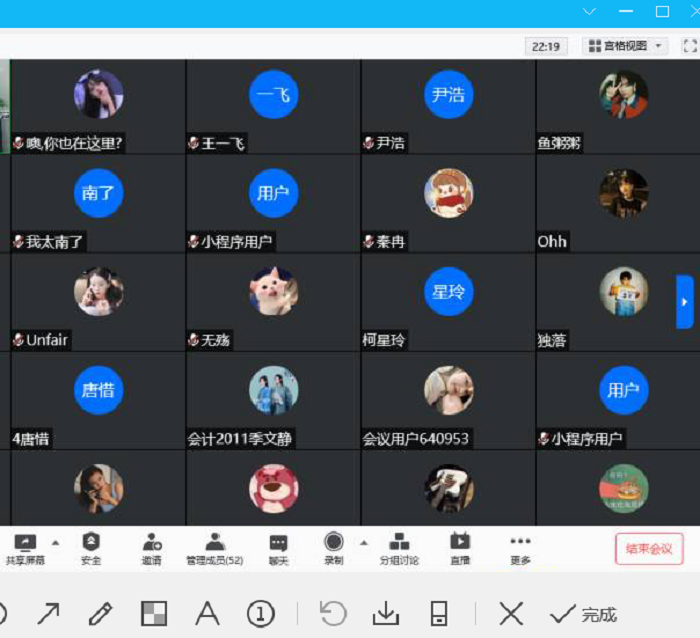700x638 pixels.
Task: Select the mosaic blur tool
Action: (154, 613)
